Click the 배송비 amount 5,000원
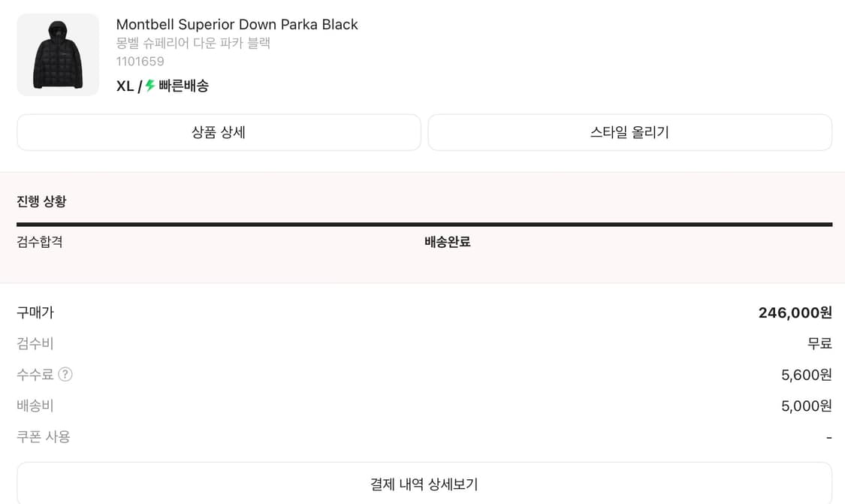This screenshot has width=845, height=504. [x=805, y=406]
